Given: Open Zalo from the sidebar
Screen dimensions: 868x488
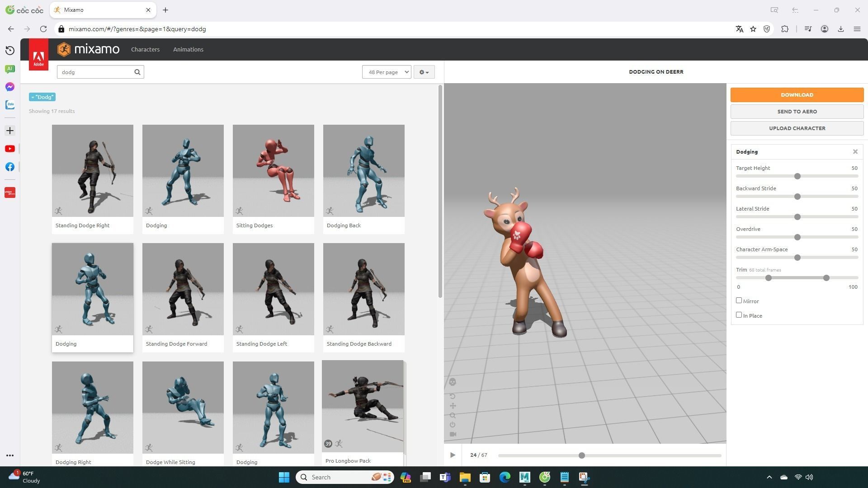Looking at the screenshot, I should pos(10,105).
